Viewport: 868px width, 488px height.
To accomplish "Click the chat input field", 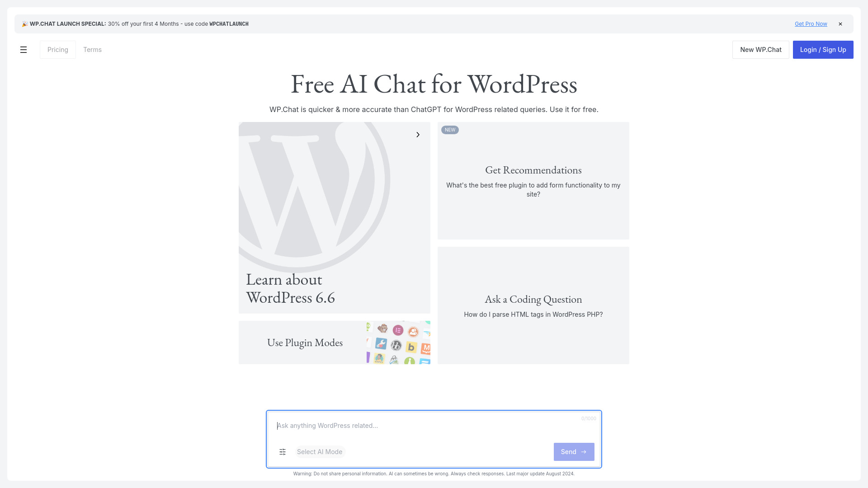I will (x=434, y=426).
